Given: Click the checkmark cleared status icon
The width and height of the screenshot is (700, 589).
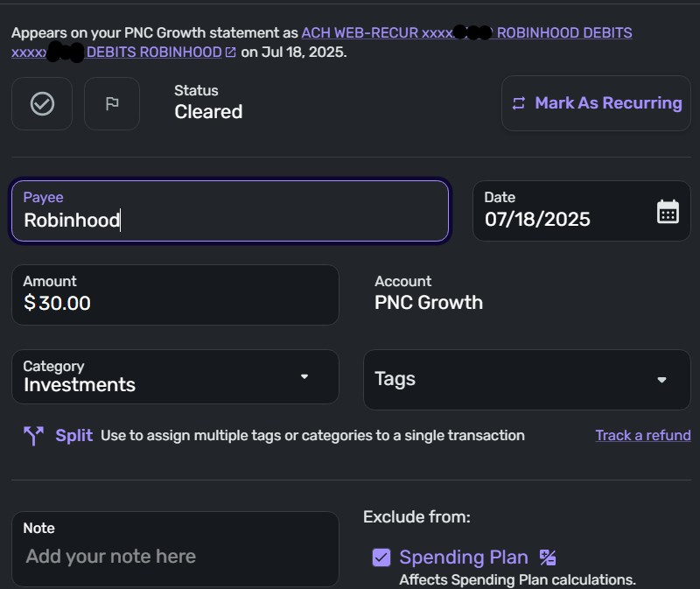Looking at the screenshot, I should 42,103.
